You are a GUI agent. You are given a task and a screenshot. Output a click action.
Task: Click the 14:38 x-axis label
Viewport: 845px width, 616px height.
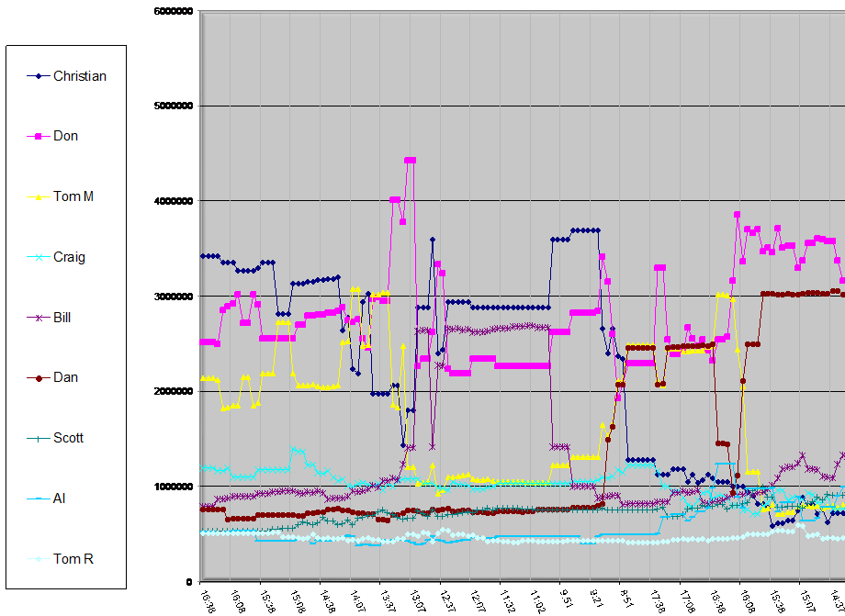328,601
